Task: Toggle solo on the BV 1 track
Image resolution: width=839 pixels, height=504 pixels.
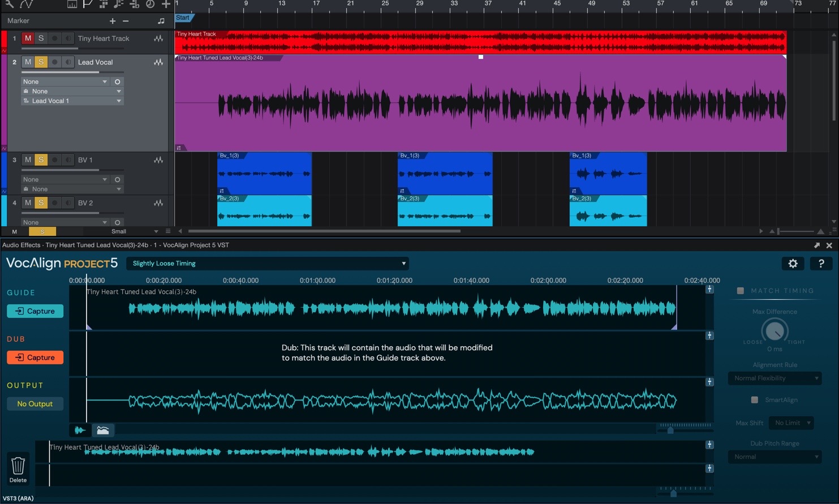Action: click(41, 160)
